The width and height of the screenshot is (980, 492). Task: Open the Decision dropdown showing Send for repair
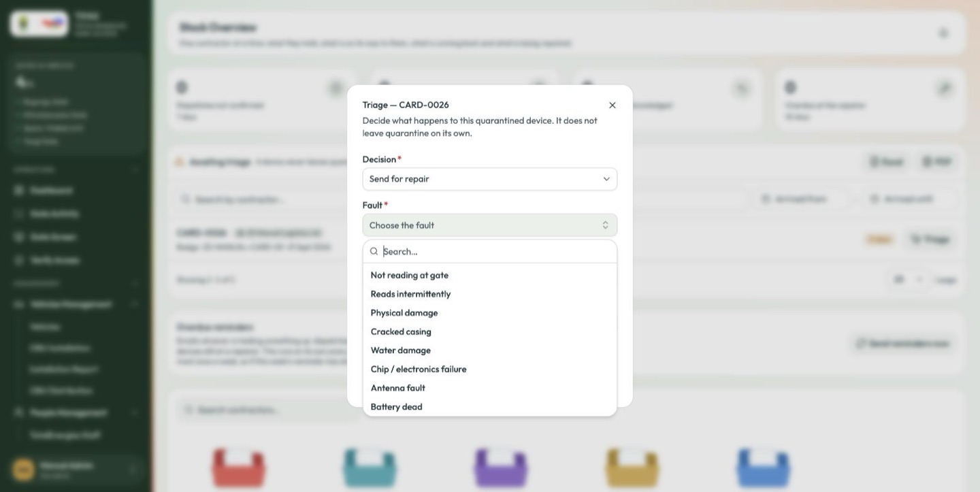click(489, 179)
